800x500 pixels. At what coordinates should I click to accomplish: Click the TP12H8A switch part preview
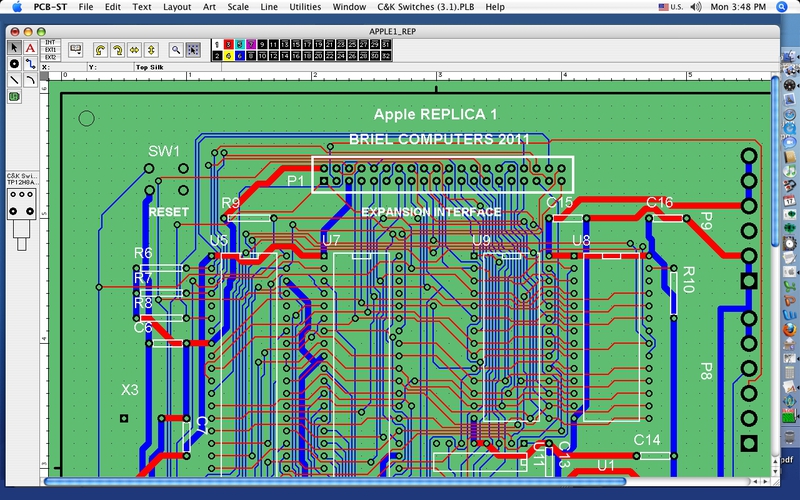[21, 219]
